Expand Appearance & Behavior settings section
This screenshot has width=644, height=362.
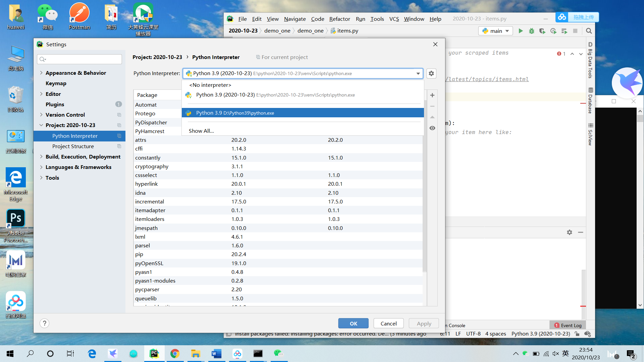[x=41, y=73]
